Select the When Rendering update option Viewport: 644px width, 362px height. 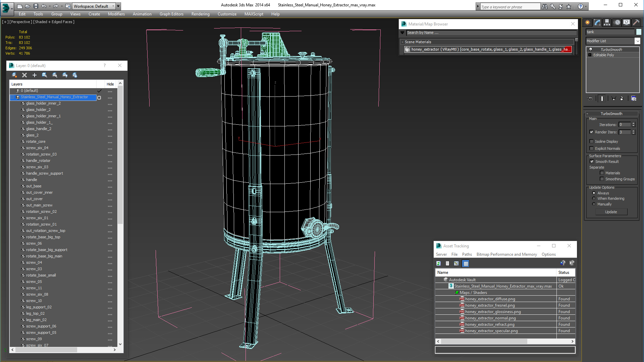594,198
